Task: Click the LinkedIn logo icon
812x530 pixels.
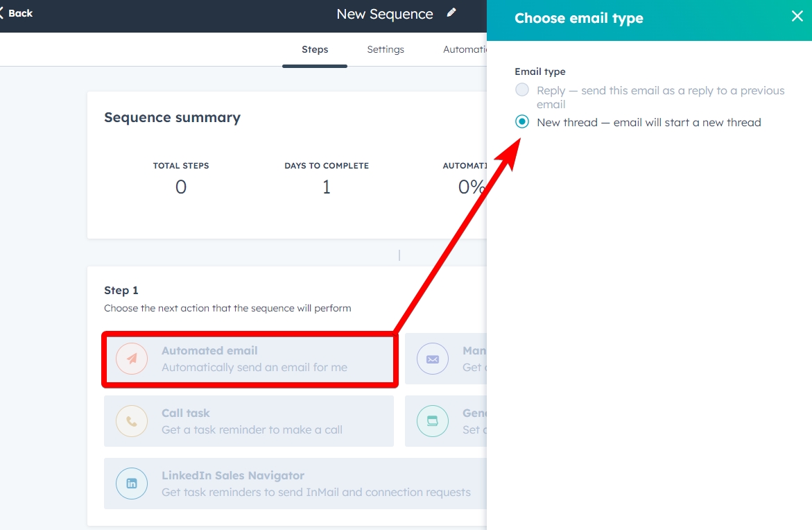Action: [132, 484]
